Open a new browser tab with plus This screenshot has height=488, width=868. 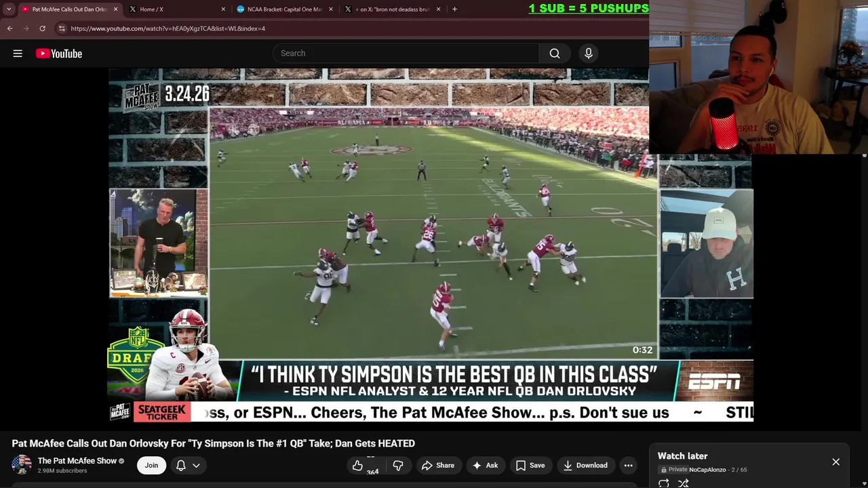[454, 9]
